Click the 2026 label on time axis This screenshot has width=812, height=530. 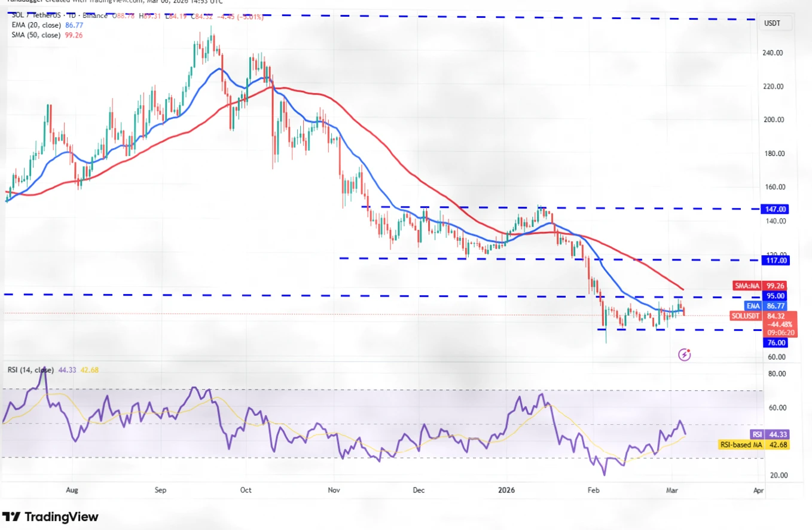coord(506,491)
